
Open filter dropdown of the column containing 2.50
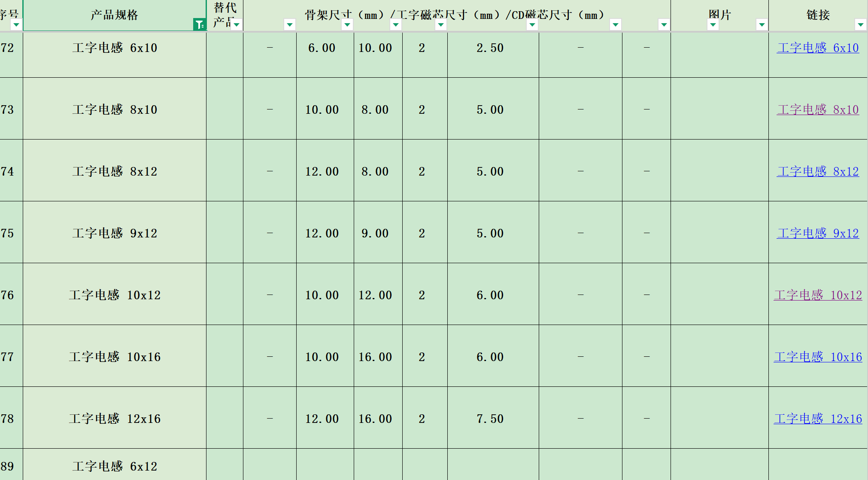coord(532,24)
